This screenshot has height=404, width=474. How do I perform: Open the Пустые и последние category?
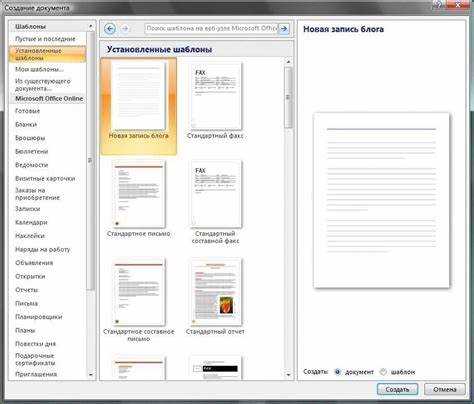(45, 39)
